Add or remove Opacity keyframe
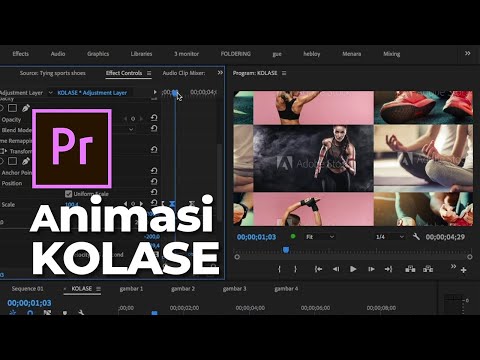480x360 pixels. (133, 119)
